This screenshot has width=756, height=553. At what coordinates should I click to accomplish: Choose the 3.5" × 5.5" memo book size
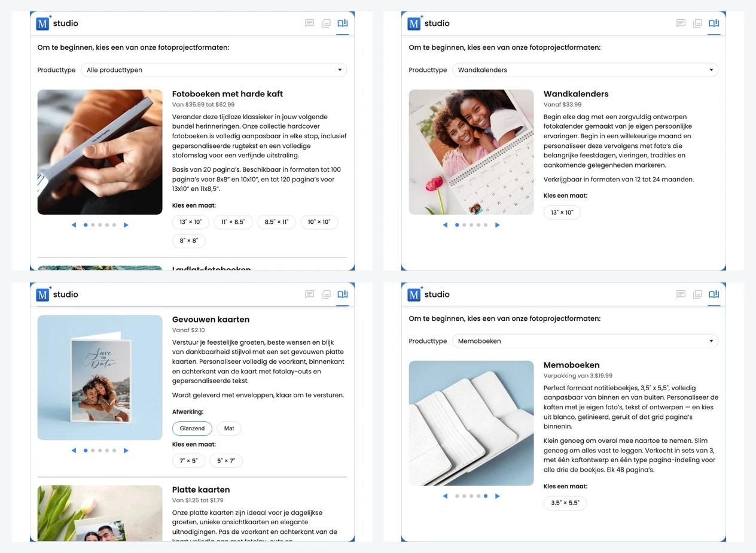tap(565, 503)
